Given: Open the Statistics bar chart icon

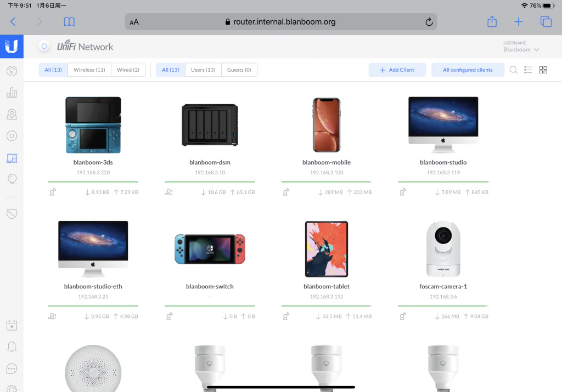Looking at the screenshot, I should pos(12,92).
